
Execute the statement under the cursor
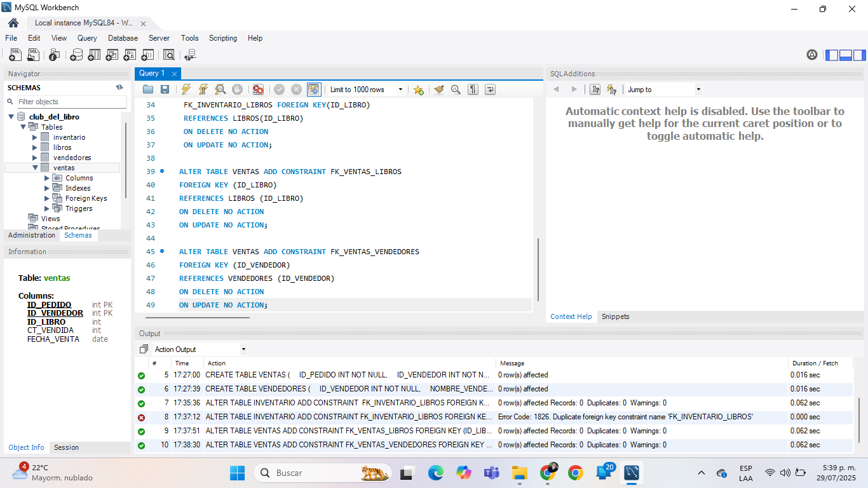coord(203,90)
